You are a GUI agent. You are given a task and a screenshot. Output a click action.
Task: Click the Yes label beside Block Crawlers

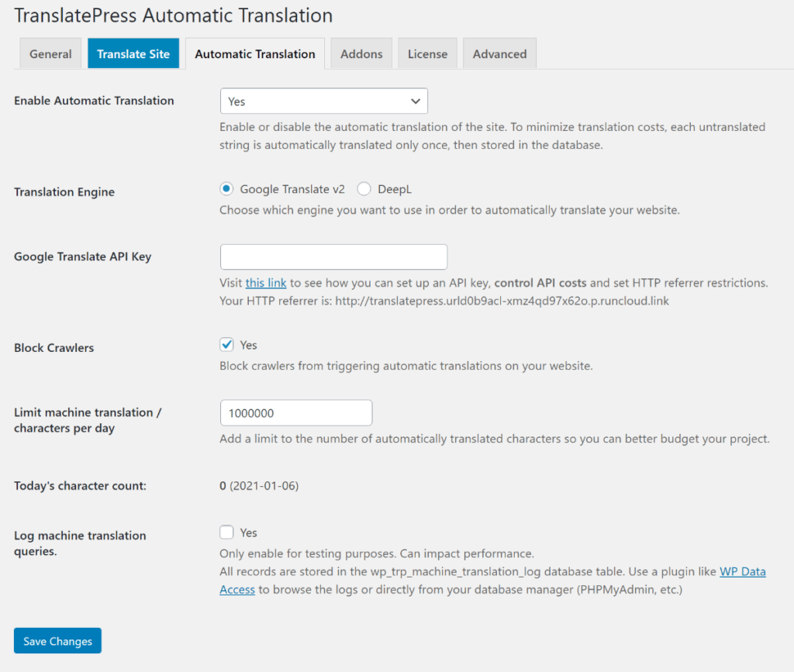click(247, 344)
